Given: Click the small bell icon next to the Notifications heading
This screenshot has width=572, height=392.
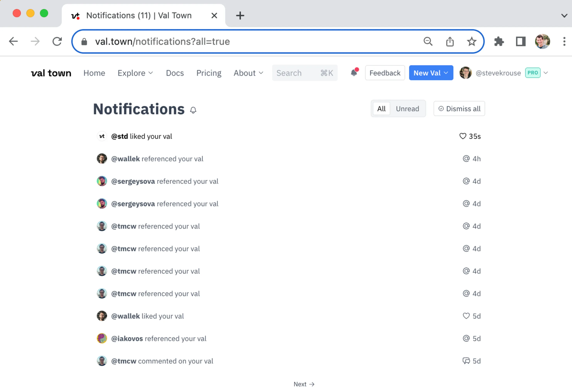Looking at the screenshot, I should pos(193,110).
